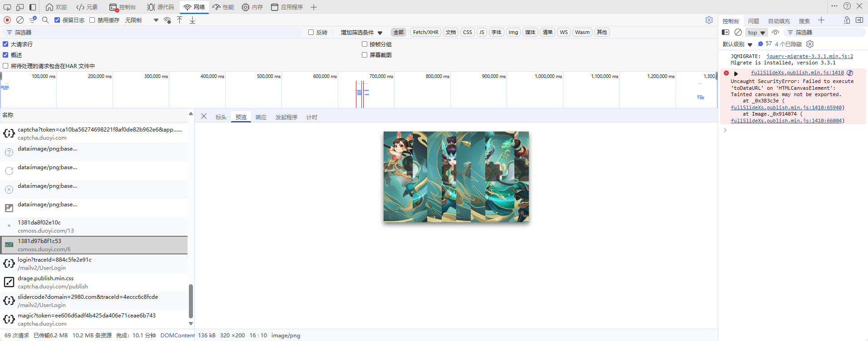Image resolution: width=868 pixels, height=341 pixels.
Task: Check include pending requests in HAR
Action: pos(5,66)
